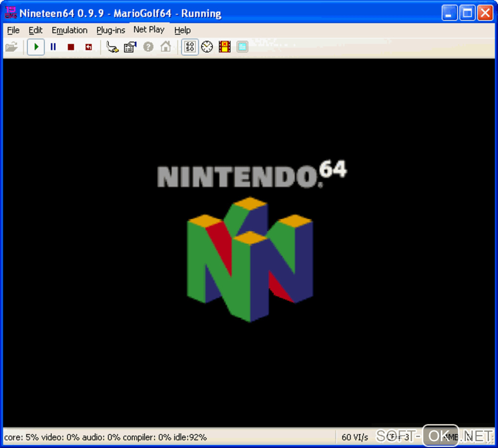The width and height of the screenshot is (498, 448).
Task: Open the Help menu
Action: (182, 30)
